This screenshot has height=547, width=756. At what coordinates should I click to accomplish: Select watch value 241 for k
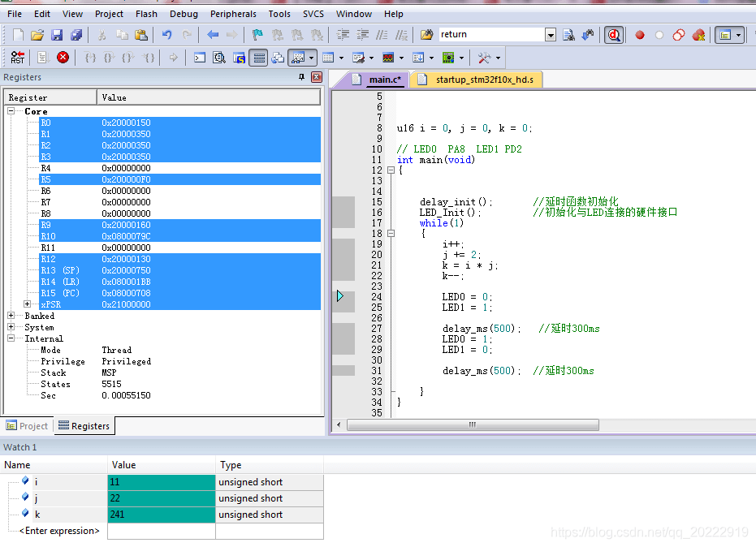click(x=161, y=515)
